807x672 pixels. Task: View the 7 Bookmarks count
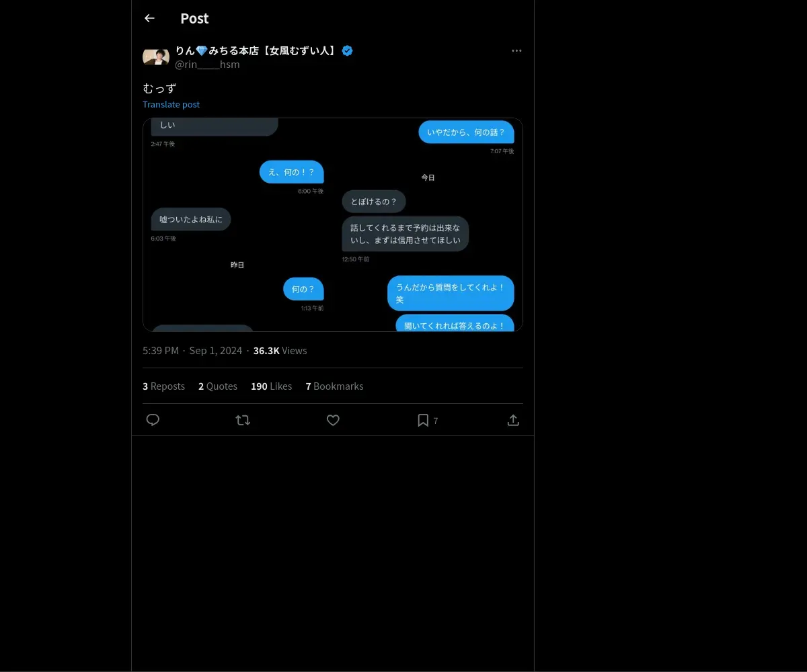tap(334, 386)
